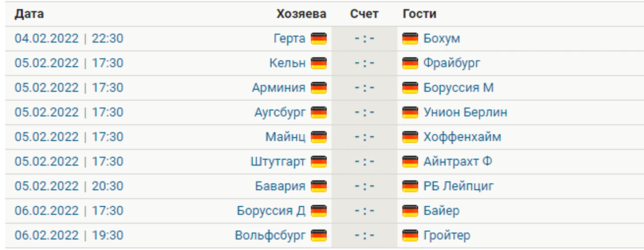The height and width of the screenshot is (250, 644).
Task: Select the Хоффенхайм team link
Action: coord(462,137)
